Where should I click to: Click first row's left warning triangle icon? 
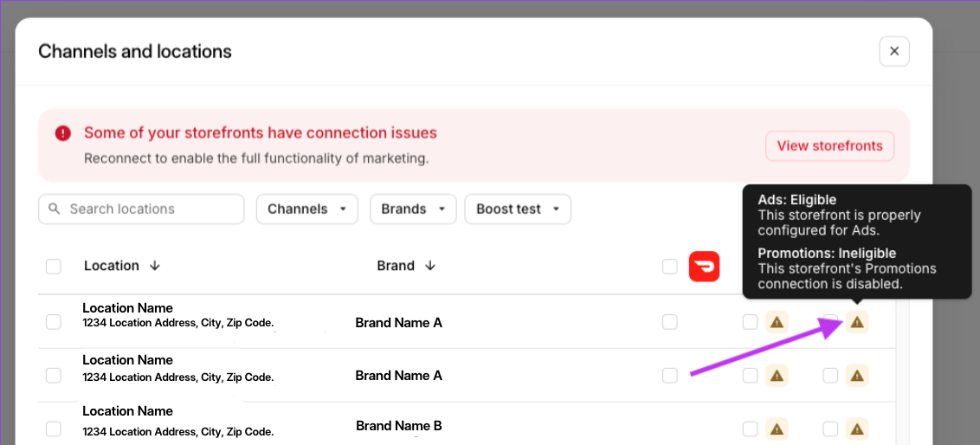777,322
